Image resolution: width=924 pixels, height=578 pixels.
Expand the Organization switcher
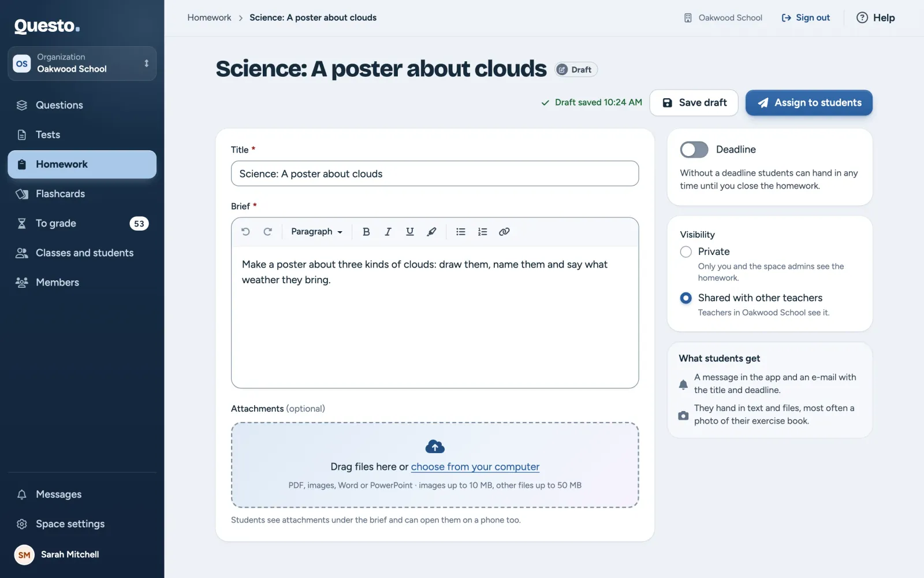[82, 64]
